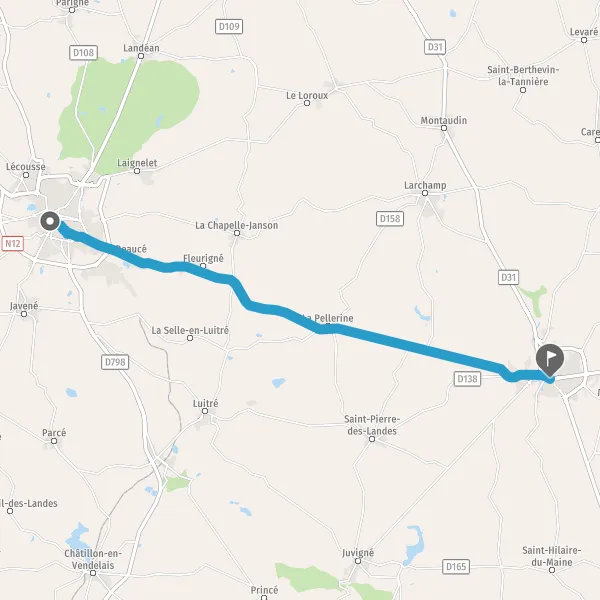Click the Laignelet village label

(x=137, y=163)
